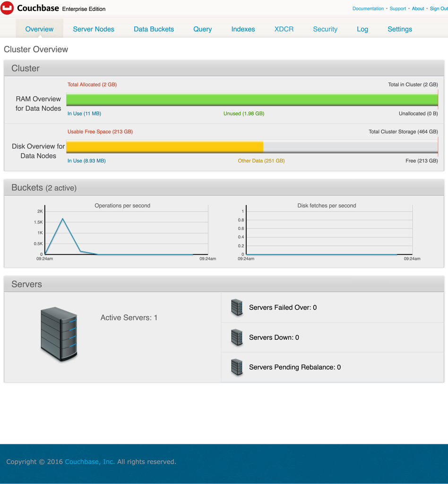448x484 pixels.
Task: Click the RAM Overview for Data Nodes label
Action: click(x=38, y=104)
